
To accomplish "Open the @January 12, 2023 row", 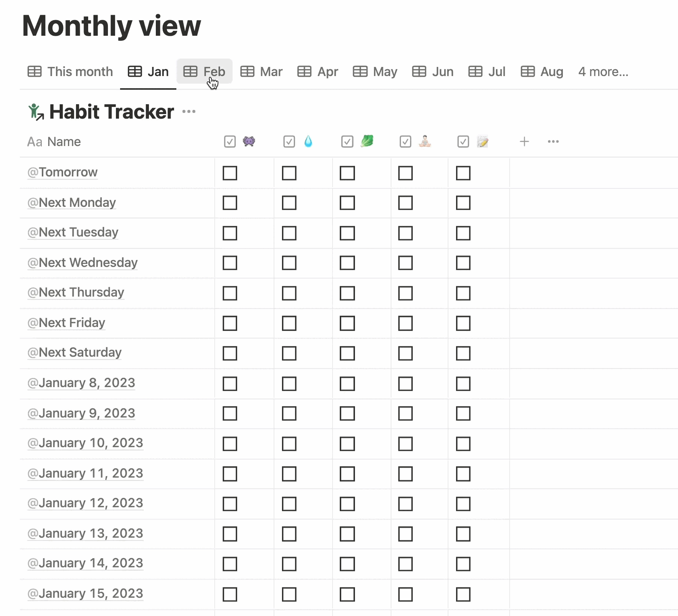I will click(x=85, y=503).
